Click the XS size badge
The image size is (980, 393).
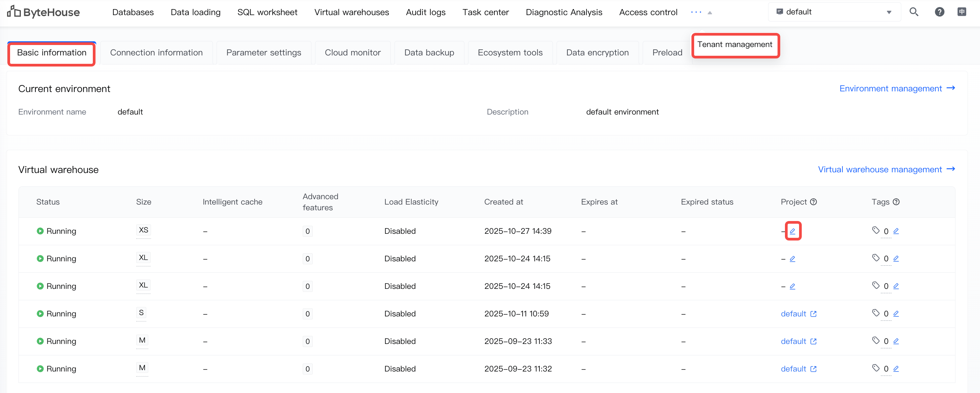coord(143,230)
